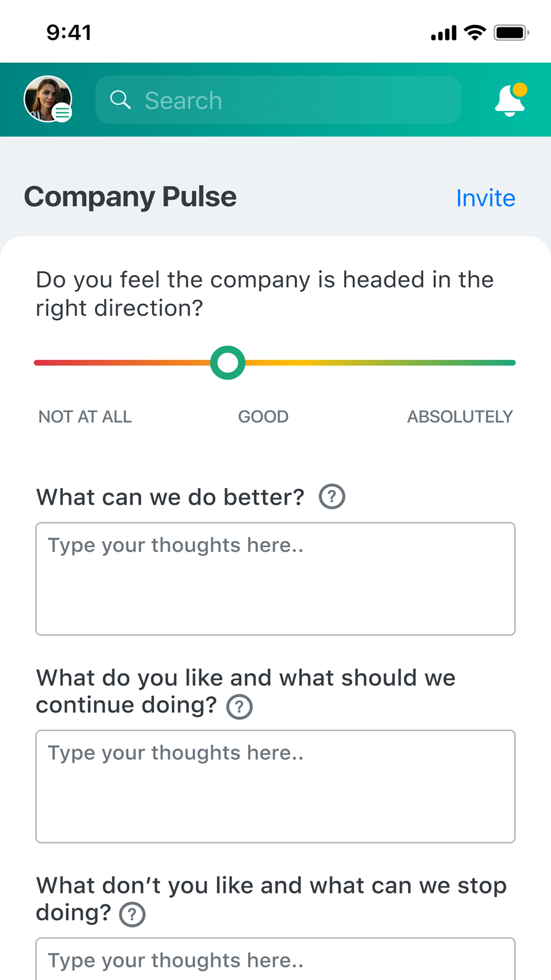Viewport: 551px width, 980px height.
Task: Open help icon beside "What can we do better?"
Action: 332,497
